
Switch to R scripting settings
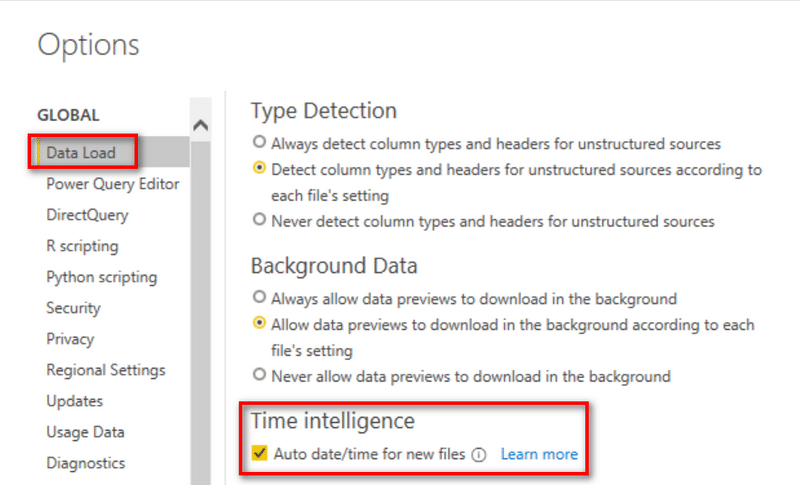pyautogui.click(x=82, y=246)
